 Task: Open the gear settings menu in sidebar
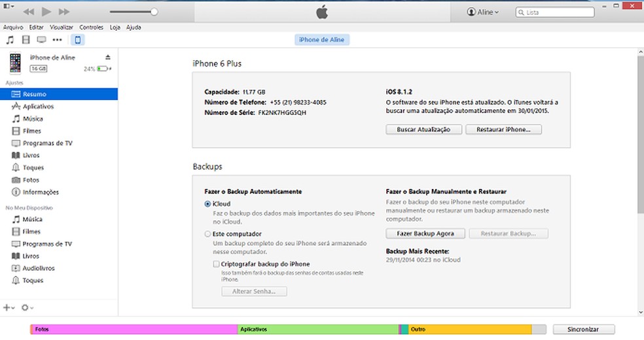27,307
